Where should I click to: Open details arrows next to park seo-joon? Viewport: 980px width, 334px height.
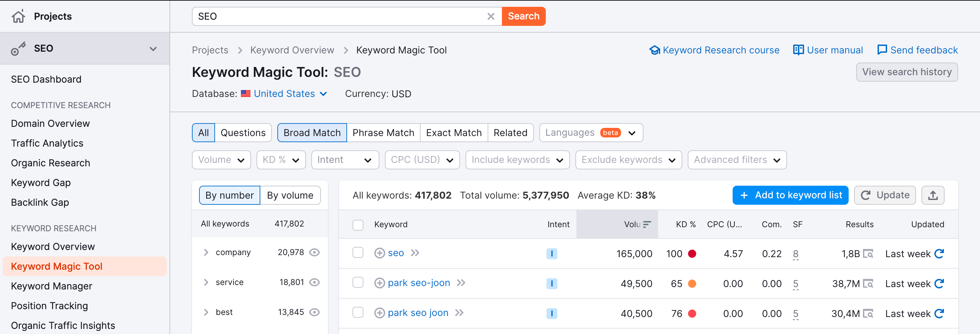click(x=461, y=283)
